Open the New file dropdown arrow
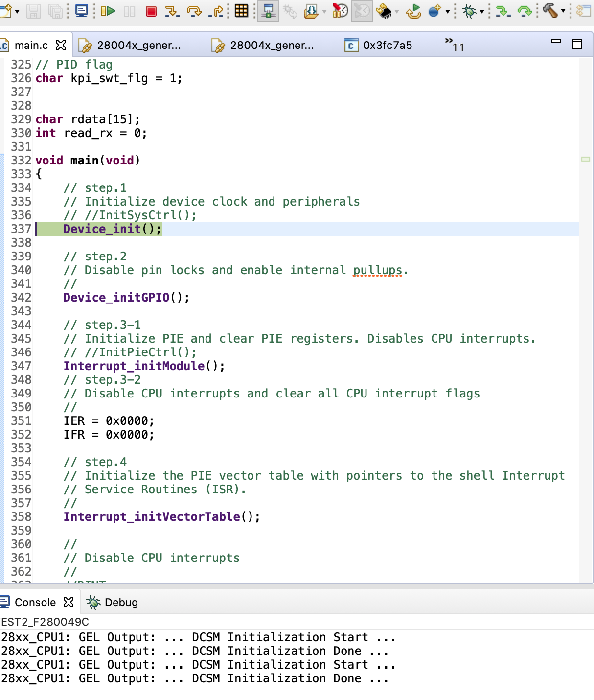This screenshot has width=594, height=700. tap(17, 11)
